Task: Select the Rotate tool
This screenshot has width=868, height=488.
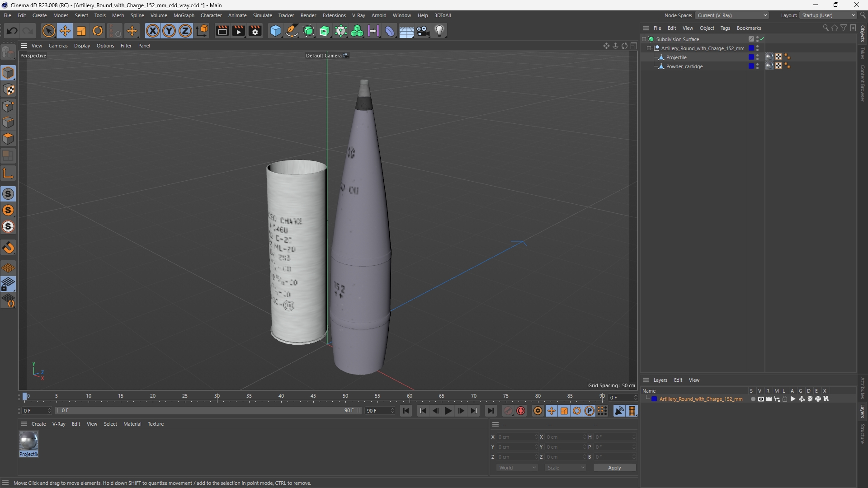Action: (x=98, y=31)
